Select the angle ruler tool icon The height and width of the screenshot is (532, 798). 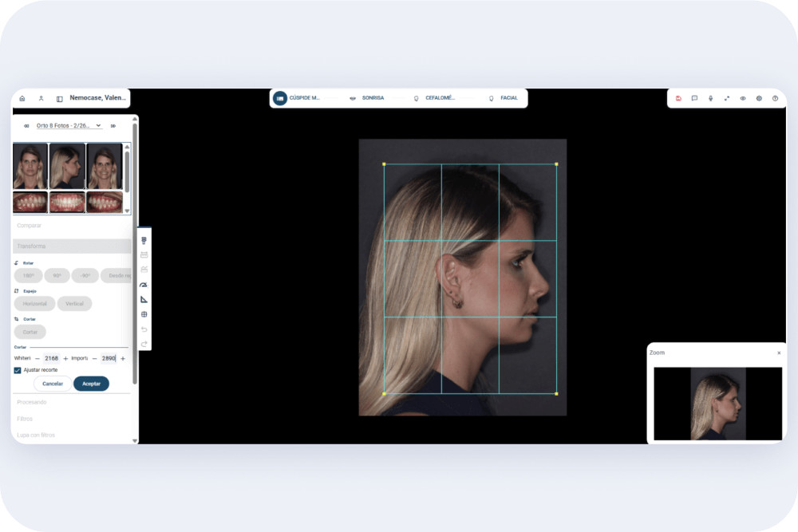(144, 300)
